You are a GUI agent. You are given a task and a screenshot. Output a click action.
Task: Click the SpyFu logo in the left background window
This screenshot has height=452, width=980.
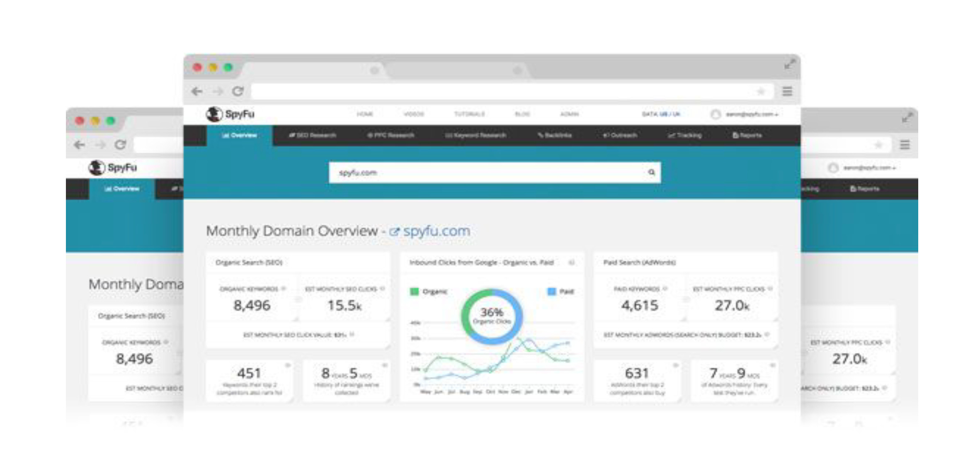pos(113,168)
